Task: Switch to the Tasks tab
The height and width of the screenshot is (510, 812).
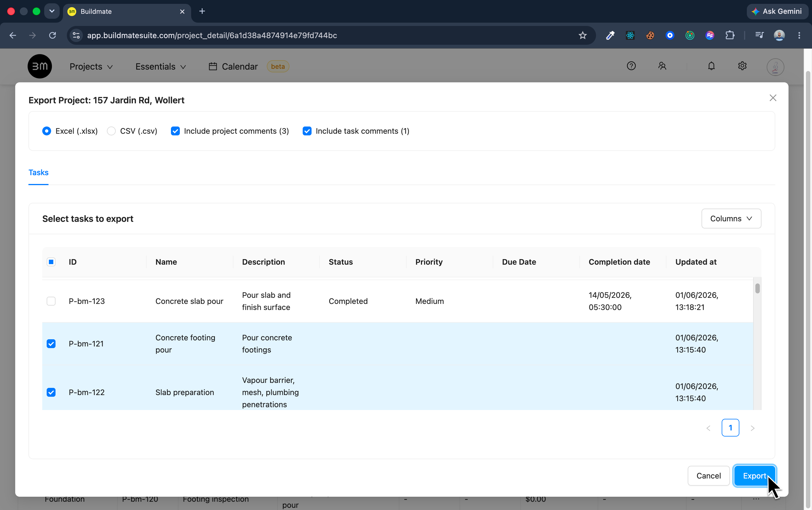Action: pyautogui.click(x=38, y=172)
